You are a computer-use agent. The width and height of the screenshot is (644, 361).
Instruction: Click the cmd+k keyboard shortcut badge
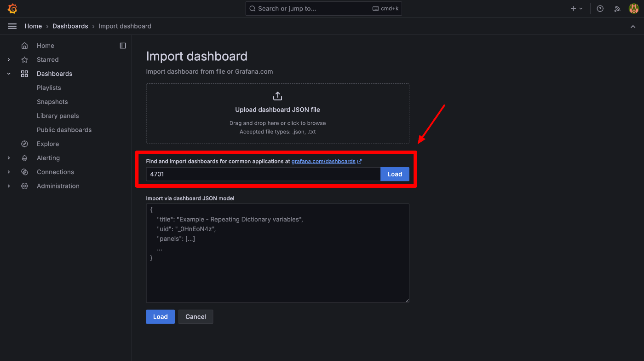tap(385, 8)
